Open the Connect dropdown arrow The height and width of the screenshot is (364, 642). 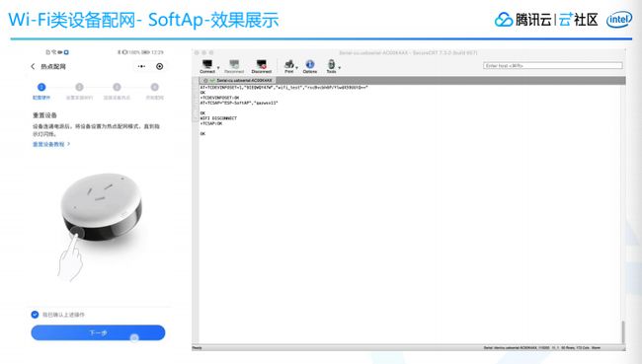(x=218, y=67)
